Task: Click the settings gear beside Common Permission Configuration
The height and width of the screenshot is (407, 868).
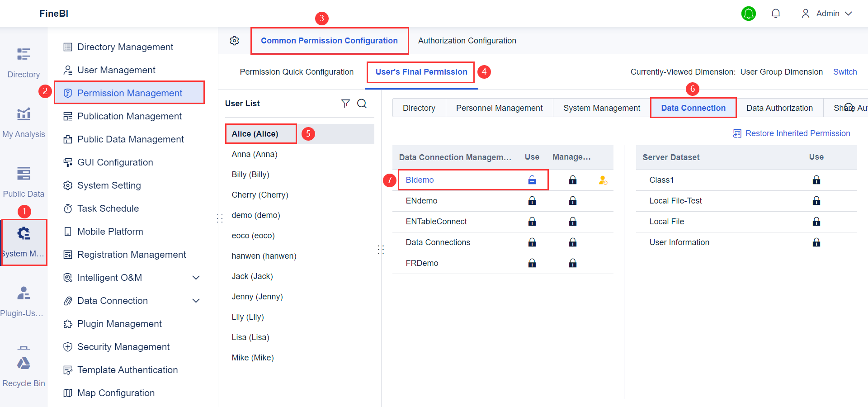Action: click(x=234, y=41)
